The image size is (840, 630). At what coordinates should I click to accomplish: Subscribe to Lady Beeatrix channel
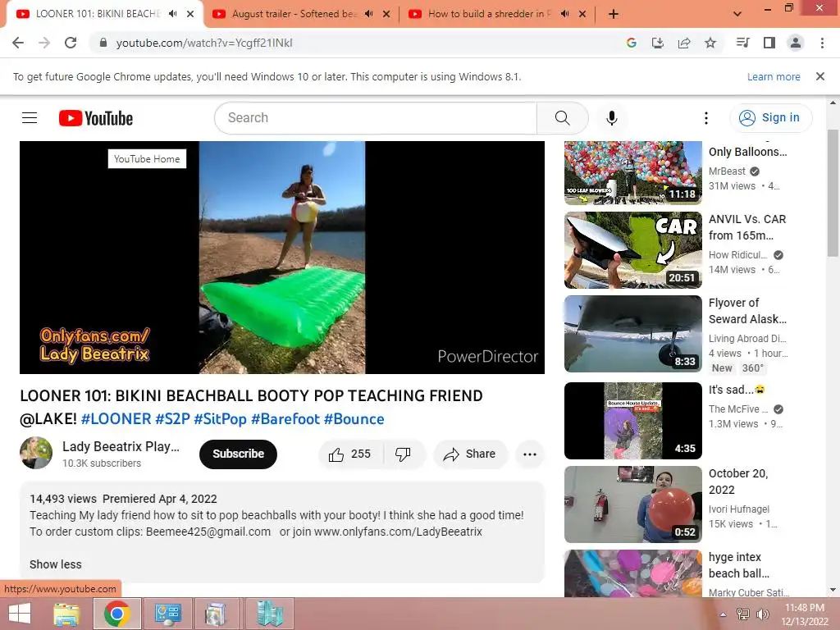coord(238,454)
